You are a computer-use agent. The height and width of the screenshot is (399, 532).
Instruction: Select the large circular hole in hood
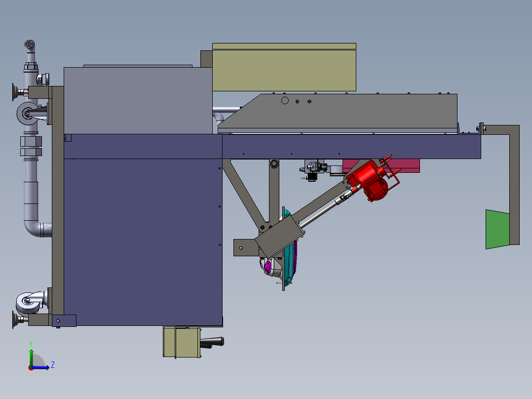[x=285, y=101]
